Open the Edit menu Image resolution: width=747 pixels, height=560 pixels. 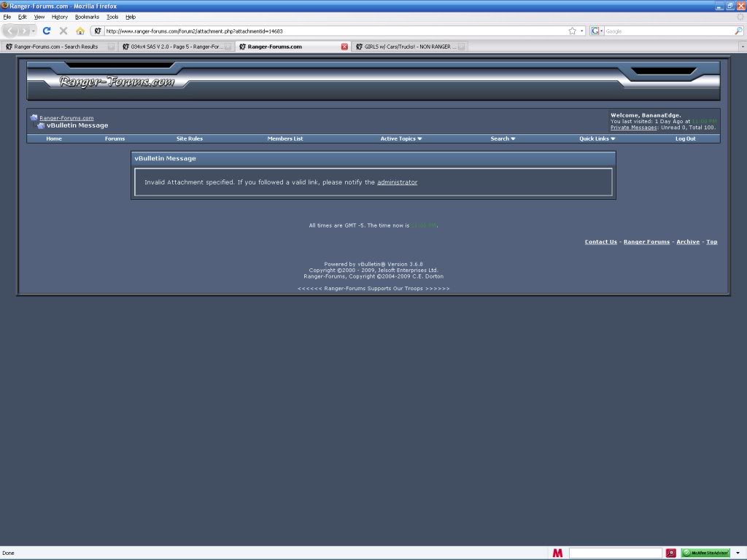23,17
